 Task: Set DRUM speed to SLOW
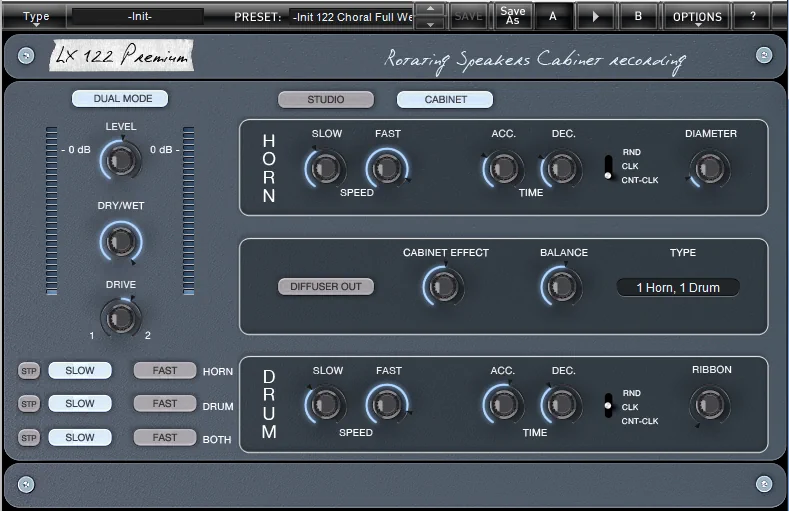coord(80,403)
